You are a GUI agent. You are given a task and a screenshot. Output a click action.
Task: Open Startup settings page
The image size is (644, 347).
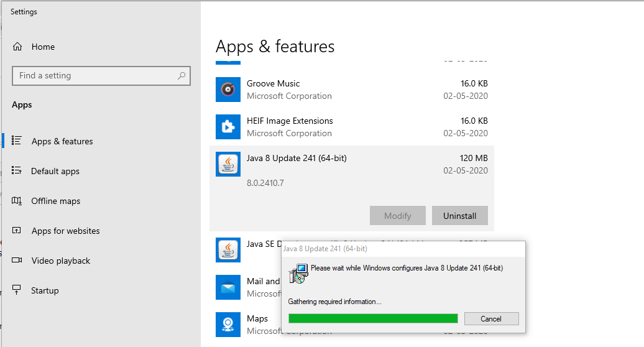[45, 291]
